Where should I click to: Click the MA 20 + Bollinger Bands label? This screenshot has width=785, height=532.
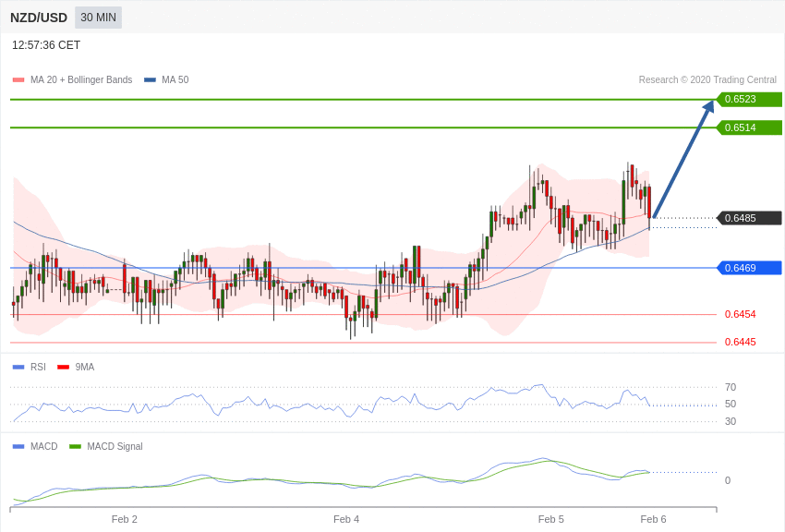click(x=81, y=79)
